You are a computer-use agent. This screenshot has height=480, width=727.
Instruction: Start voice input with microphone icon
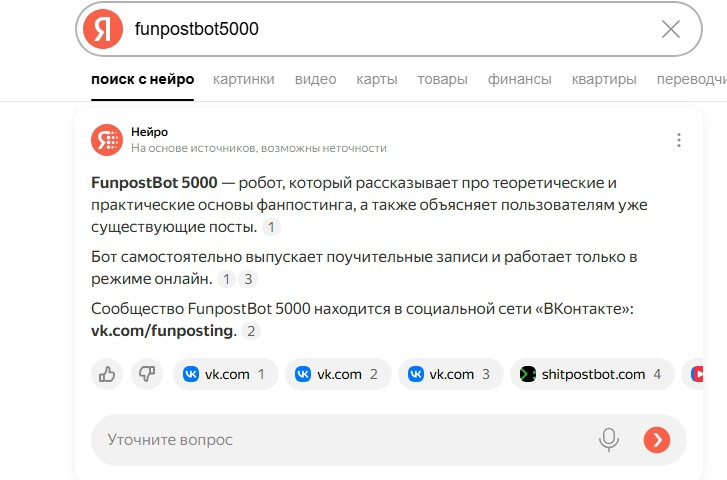(x=608, y=439)
